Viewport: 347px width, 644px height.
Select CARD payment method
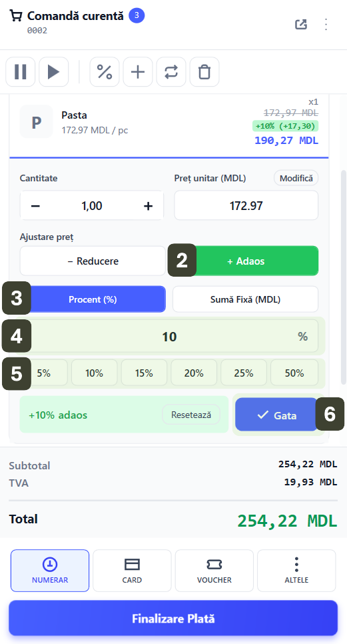[132, 571]
